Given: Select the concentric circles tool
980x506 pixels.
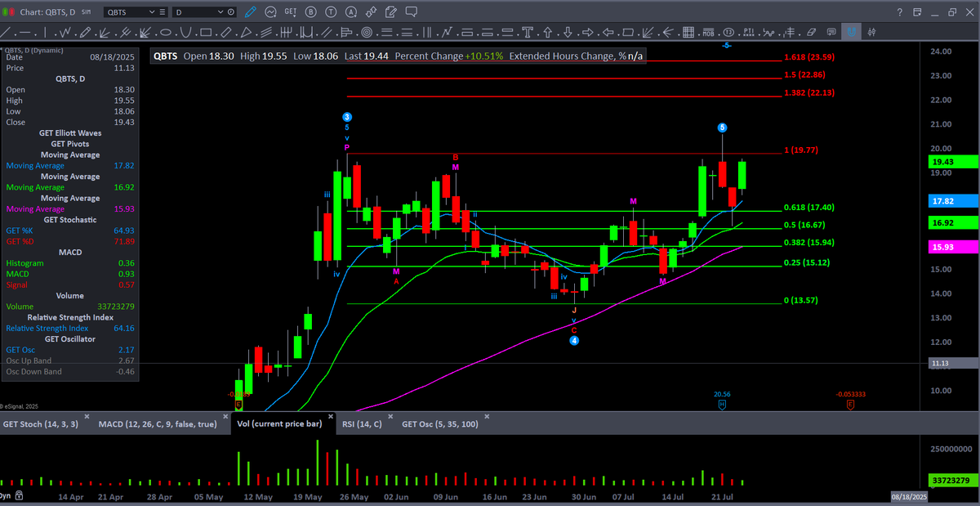Looking at the screenshot, I should [367, 32].
